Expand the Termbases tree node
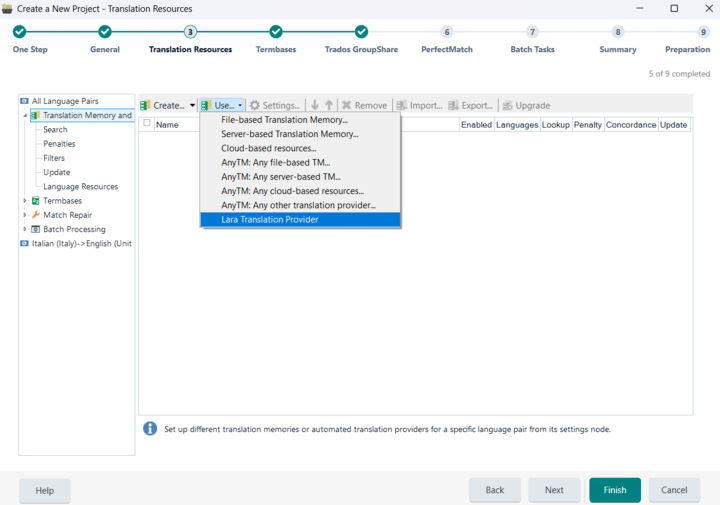 [x=25, y=201]
